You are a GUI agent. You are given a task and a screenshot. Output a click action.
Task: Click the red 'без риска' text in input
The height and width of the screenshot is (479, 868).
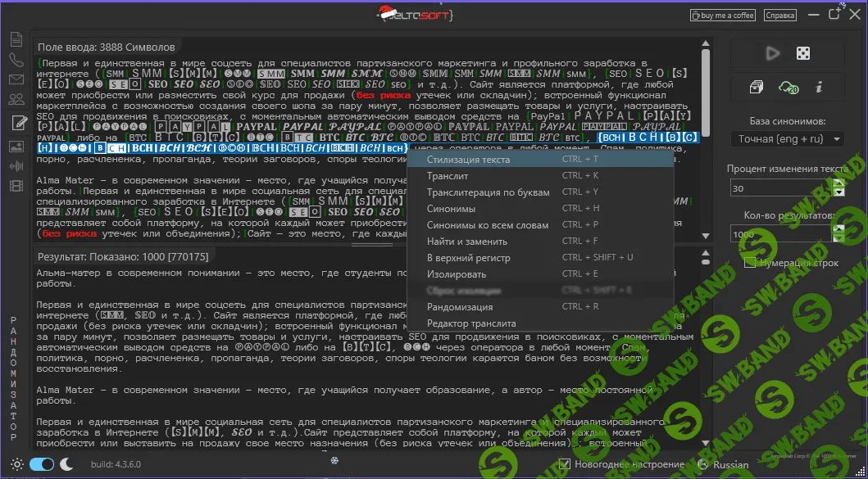click(384, 95)
